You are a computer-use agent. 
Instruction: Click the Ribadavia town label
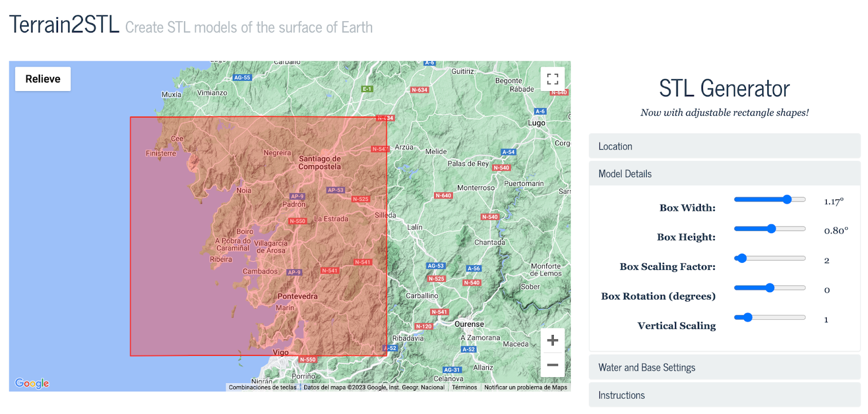pos(408,338)
